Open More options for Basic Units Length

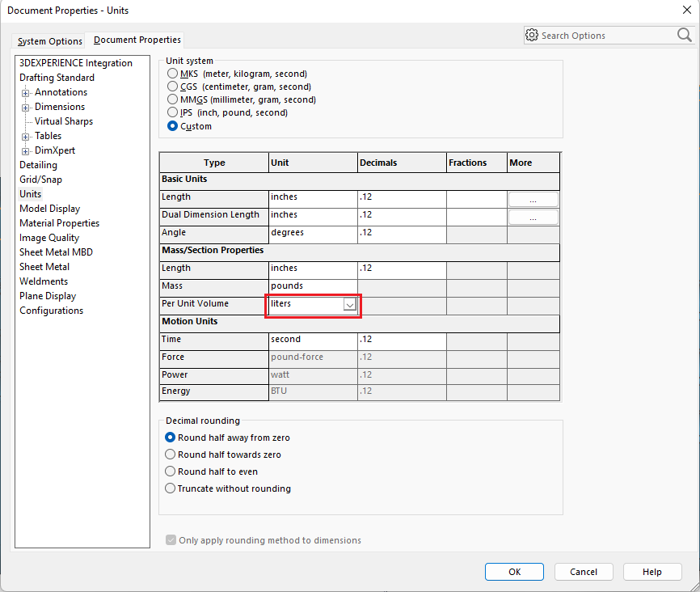(x=533, y=199)
